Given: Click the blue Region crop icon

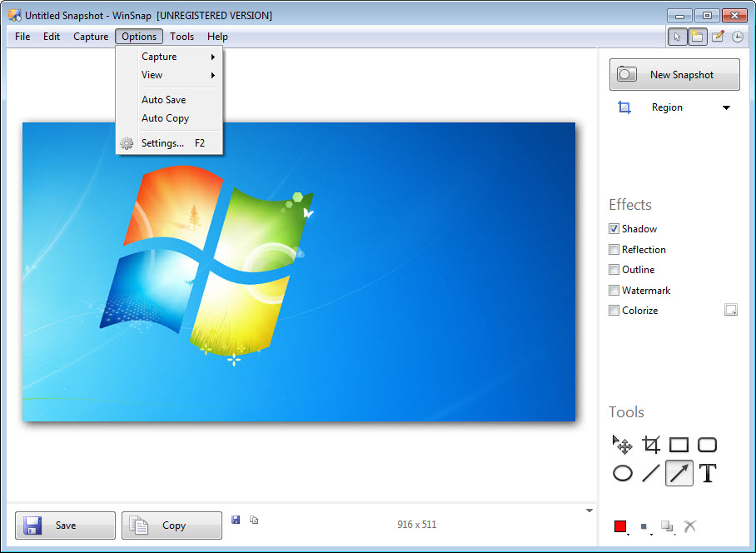Looking at the screenshot, I should point(624,107).
